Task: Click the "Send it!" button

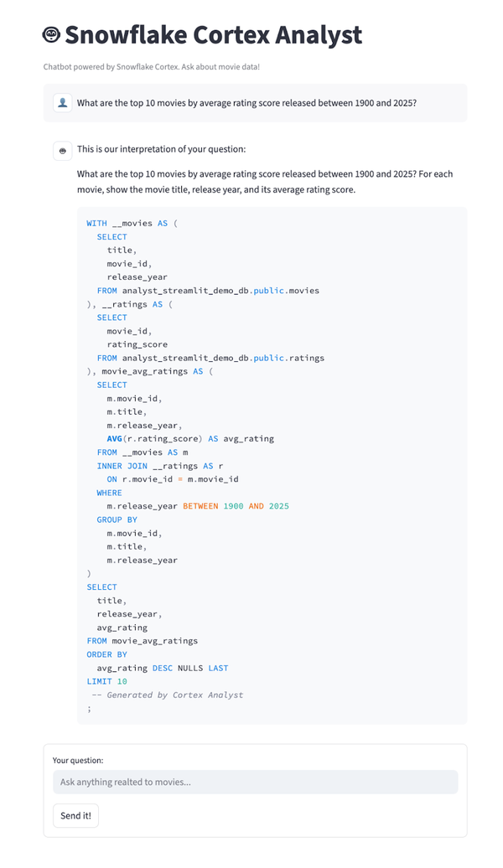Action: 76,815
